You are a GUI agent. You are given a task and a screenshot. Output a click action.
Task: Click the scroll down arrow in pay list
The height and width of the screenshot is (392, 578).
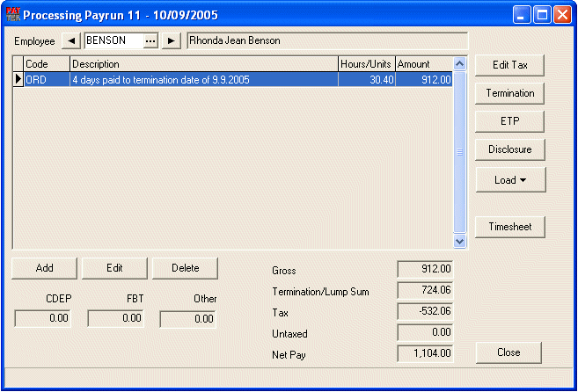click(x=459, y=242)
